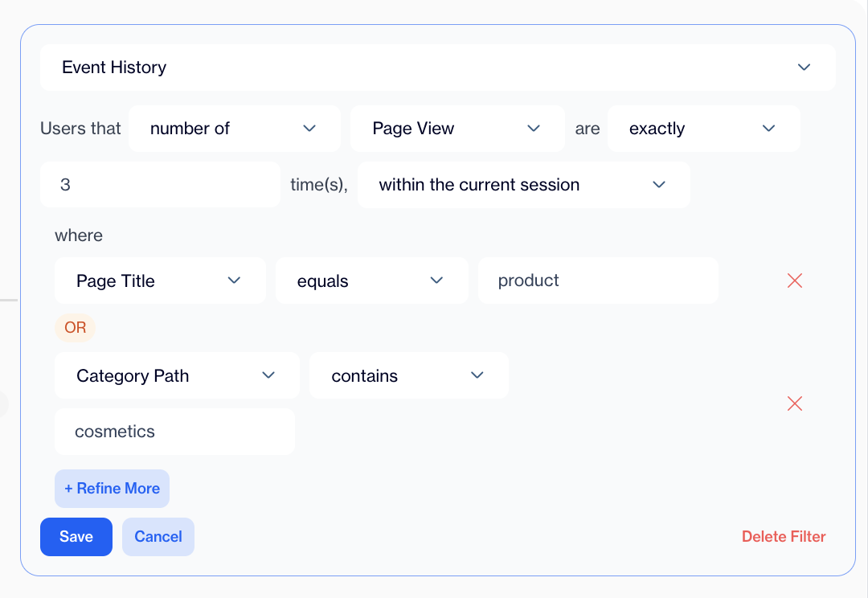Viewport: 868px width, 598px height.
Task: Open the "exactly" comparison dropdown
Action: (x=703, y=129)
